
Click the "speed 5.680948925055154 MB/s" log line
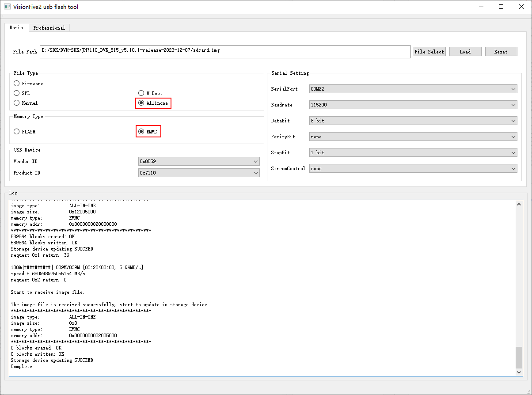point(48,273)
